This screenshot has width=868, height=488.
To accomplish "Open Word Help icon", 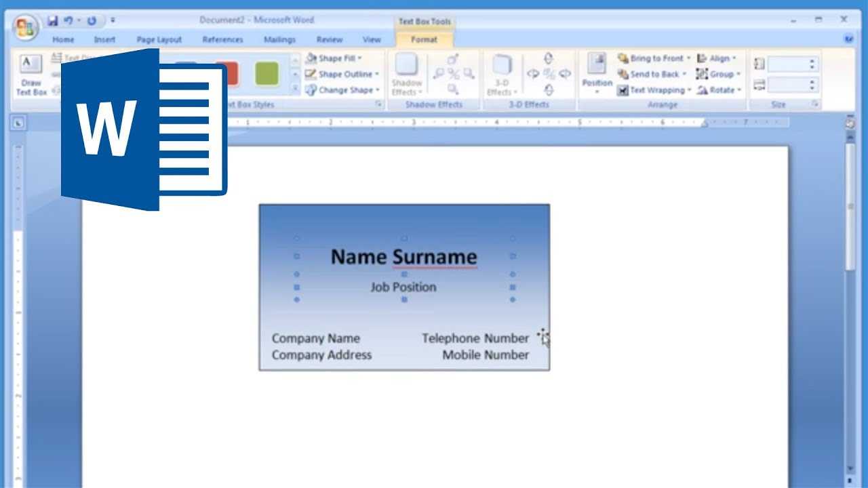I will pos(848,39).
